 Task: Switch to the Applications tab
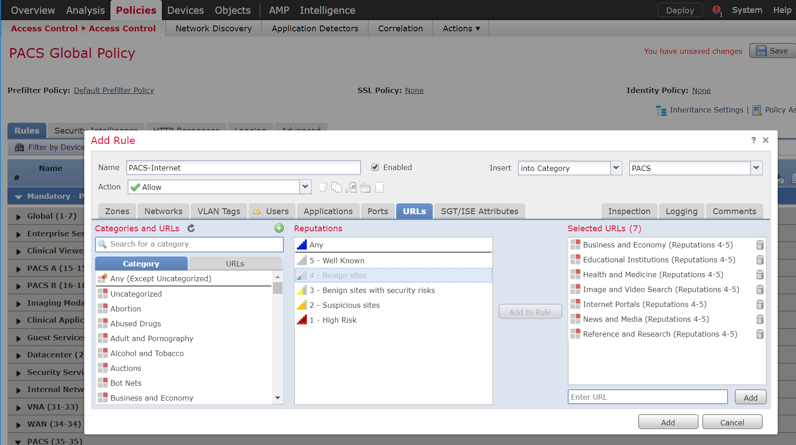(328, 211)
